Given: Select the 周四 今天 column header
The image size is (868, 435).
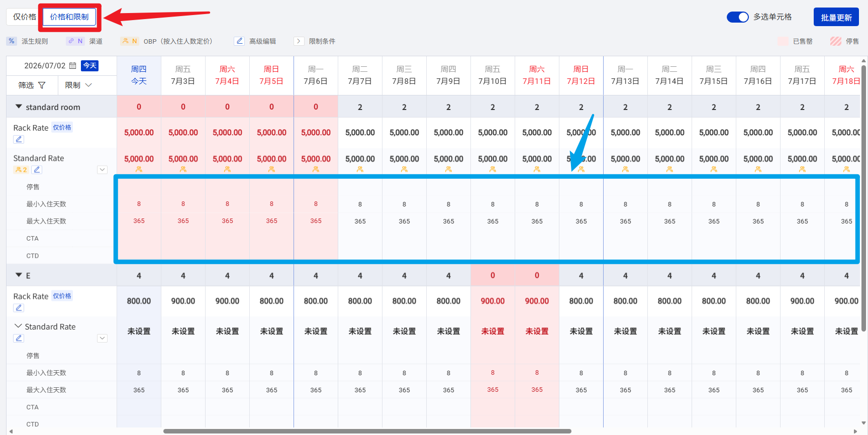Looking at the screenshot, I should 139,75.
